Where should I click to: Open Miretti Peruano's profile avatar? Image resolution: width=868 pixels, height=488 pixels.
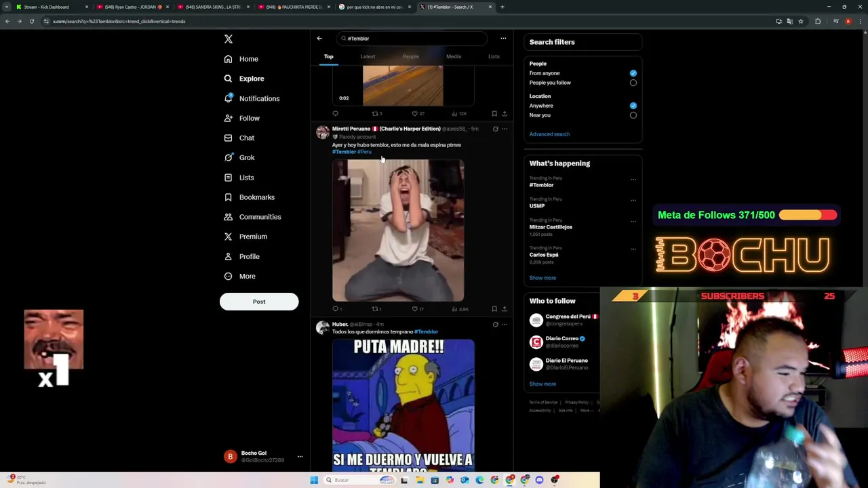323,132
